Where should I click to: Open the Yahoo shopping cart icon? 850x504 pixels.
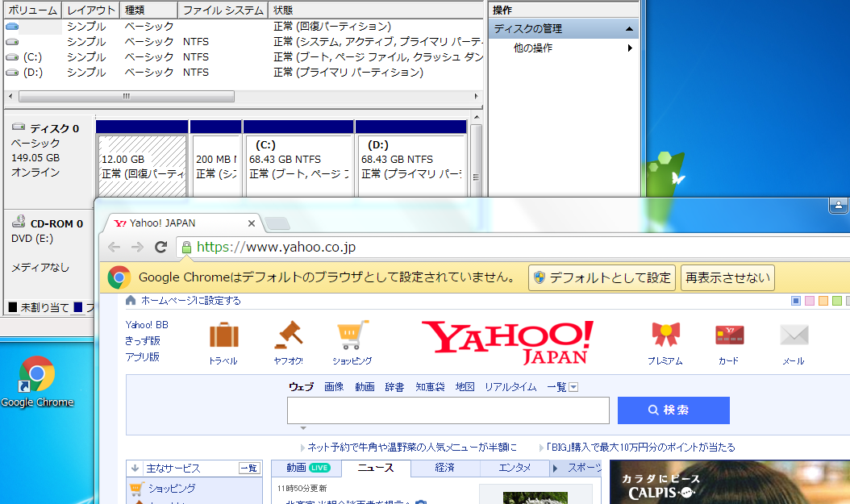[352, 335]
